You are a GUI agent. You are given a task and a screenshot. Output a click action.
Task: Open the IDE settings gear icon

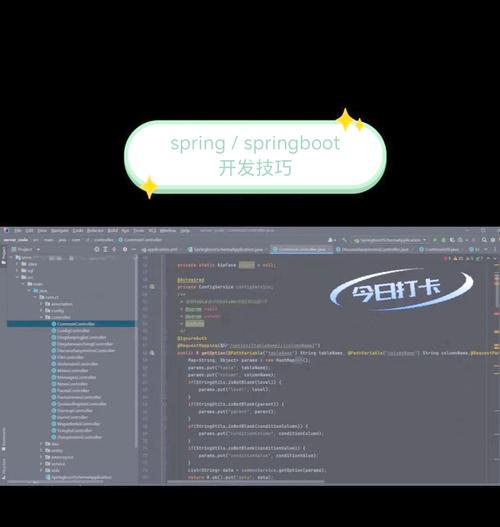coord(493,240)
